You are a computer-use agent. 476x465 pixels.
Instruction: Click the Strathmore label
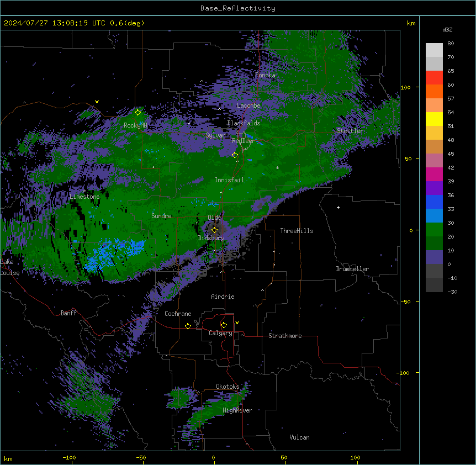coord(285,336)
